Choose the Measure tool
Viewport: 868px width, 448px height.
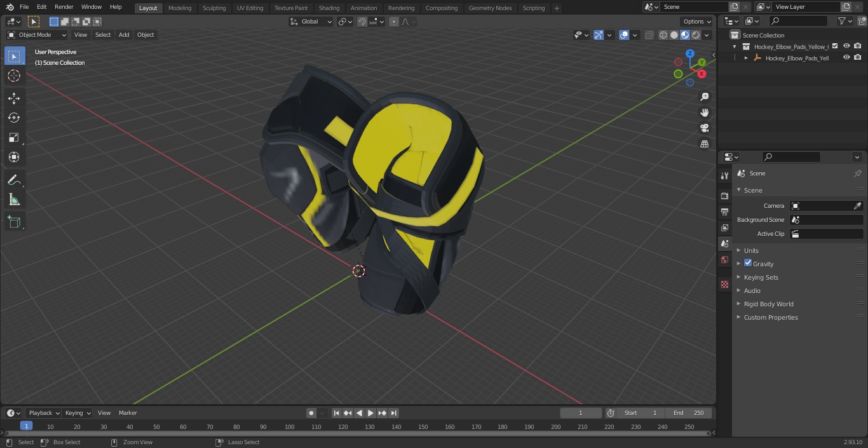[14, 200]
